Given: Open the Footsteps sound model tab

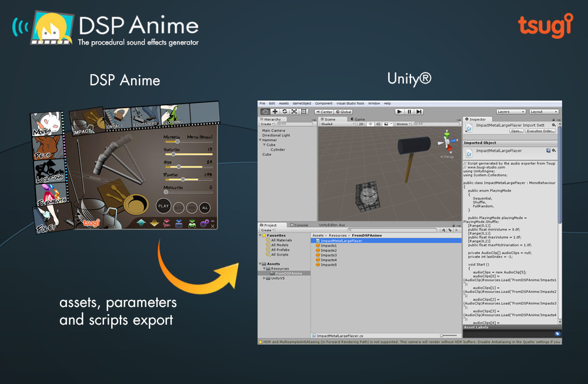Looking at the screenshot, I should pos(145,116).
